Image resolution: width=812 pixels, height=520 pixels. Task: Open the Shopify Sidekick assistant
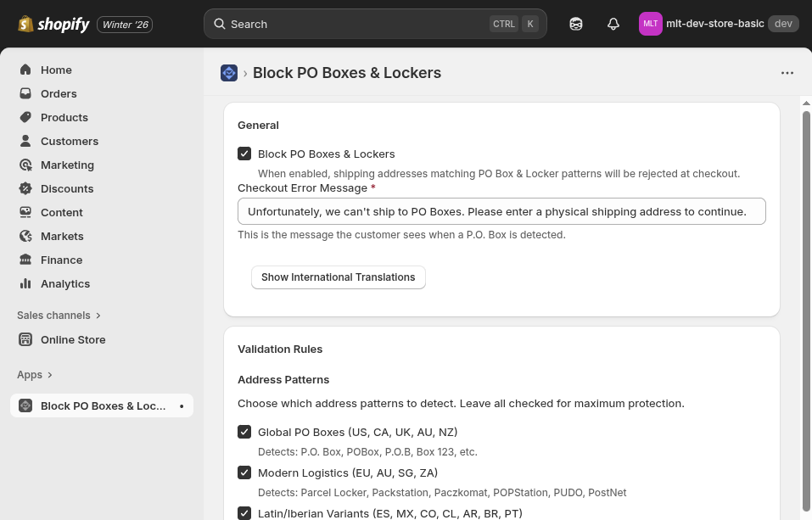[x=576, y=24]
